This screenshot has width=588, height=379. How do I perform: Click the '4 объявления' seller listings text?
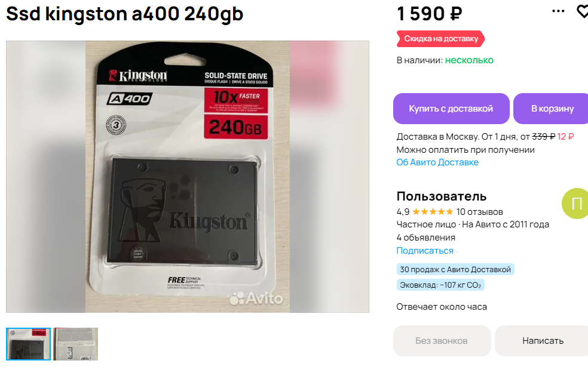425,238
